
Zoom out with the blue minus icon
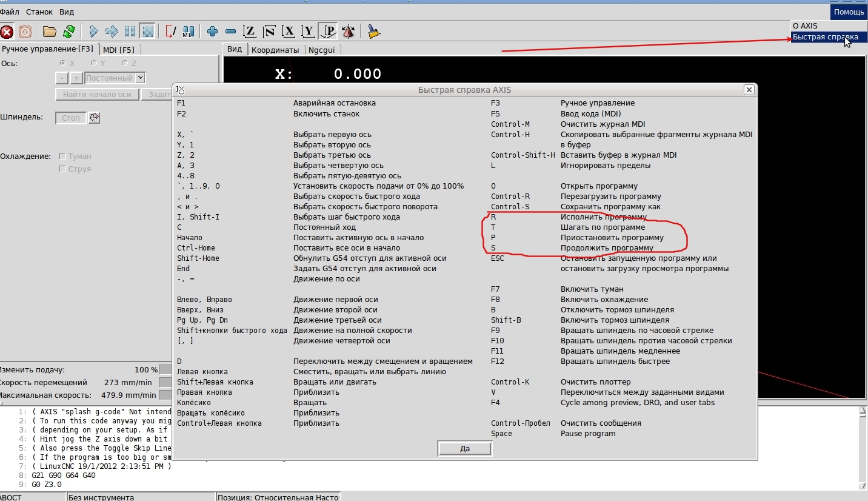coord(230,32)
